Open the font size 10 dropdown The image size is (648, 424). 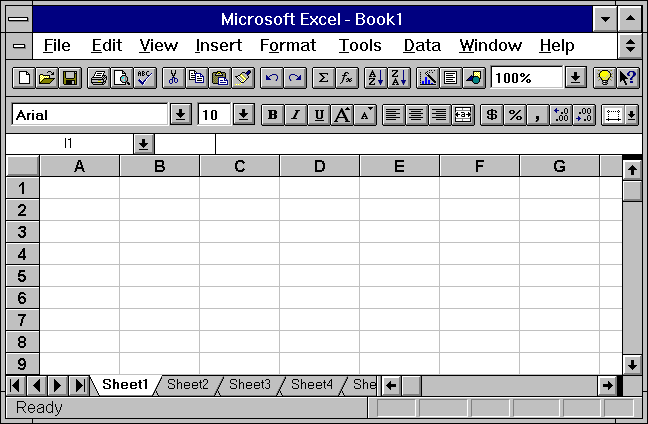coord(244,115)
